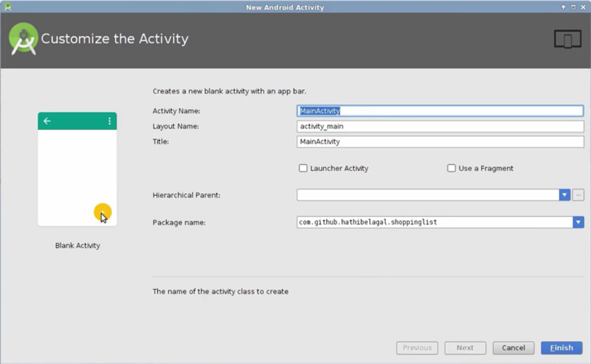Click the overflow menu dots in preview
Screen dimensions: 591x364
[109, 121]
